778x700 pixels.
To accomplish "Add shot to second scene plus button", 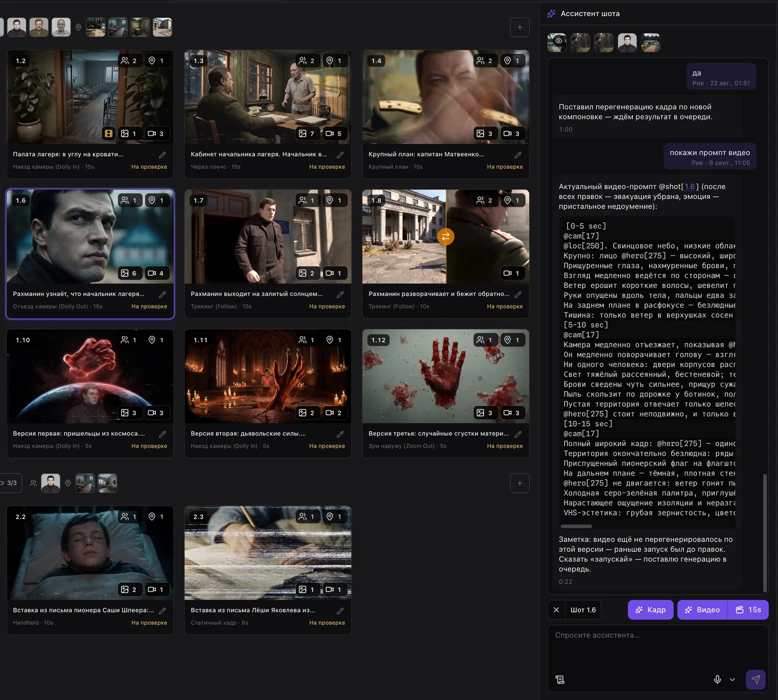I will [520, 483].
